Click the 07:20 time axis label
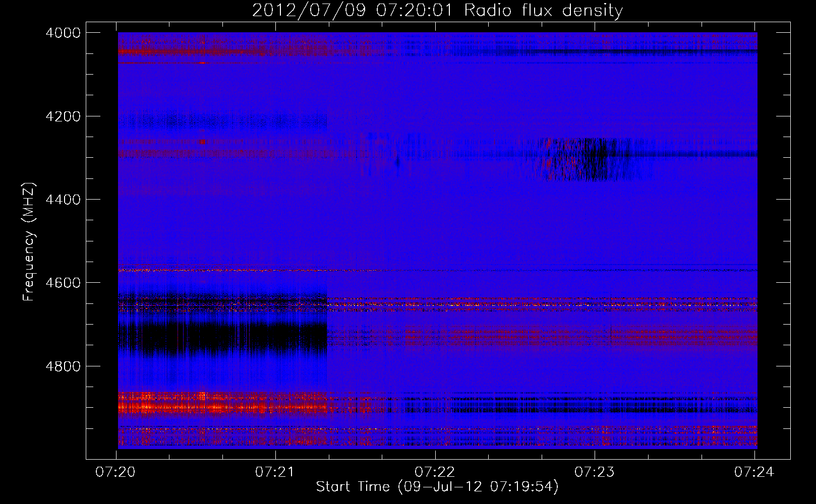 (x=116, y=472)
